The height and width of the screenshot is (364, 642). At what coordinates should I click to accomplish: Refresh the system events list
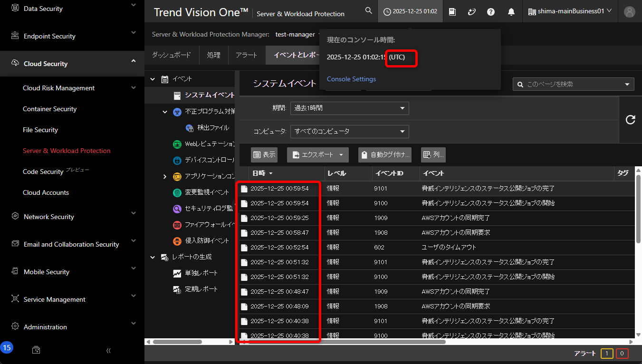pos(630,120)
